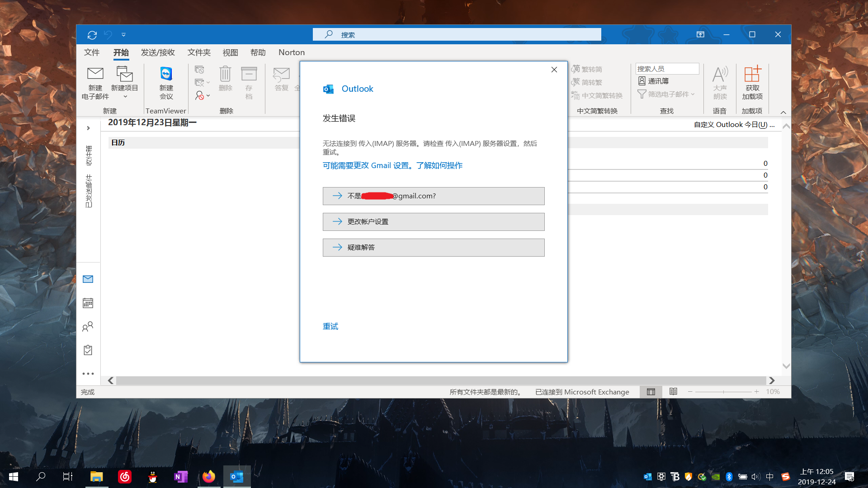This screenshot has height=488, width=868.
Task: Click the horizontal scrollbar right arrow
Action: click(772, 380)
